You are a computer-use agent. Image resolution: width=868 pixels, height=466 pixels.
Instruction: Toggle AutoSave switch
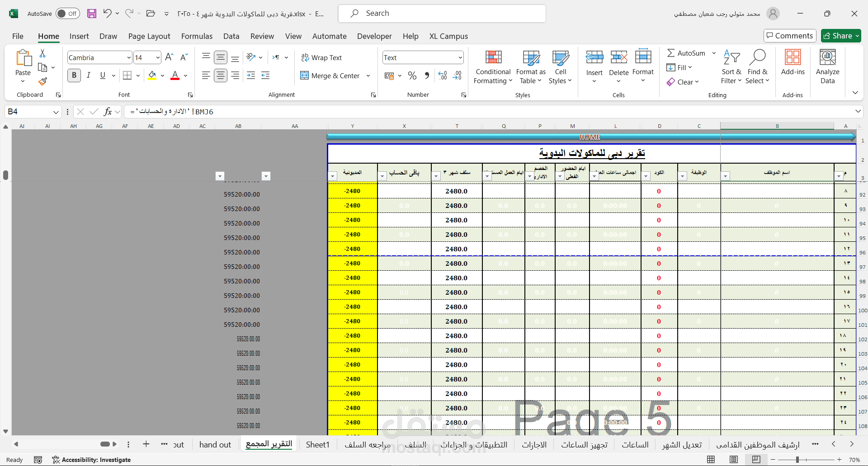pyautogui.click(x=68, y=14)
